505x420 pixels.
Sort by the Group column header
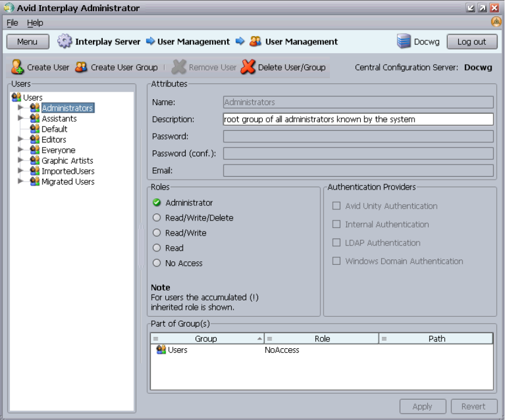pyautogui.click(x=207, y=338)
